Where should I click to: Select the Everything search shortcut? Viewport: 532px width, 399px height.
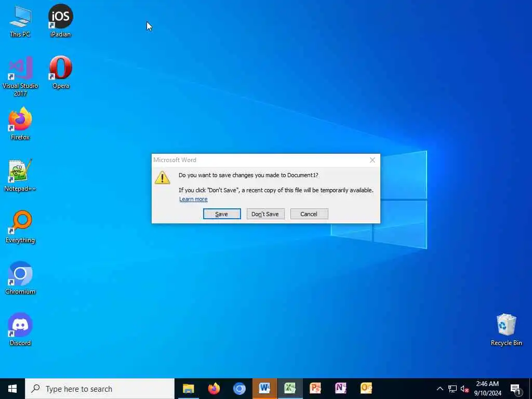point(20,227)
